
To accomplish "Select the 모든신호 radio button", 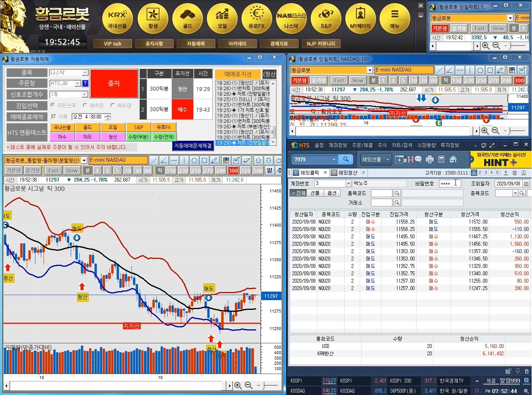I will tap(53, 105).
